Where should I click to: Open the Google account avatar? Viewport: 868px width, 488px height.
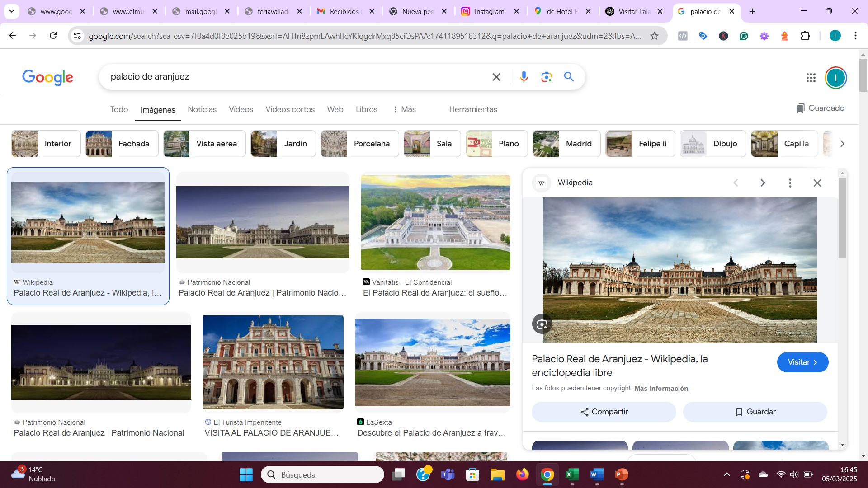coord(835,78)
